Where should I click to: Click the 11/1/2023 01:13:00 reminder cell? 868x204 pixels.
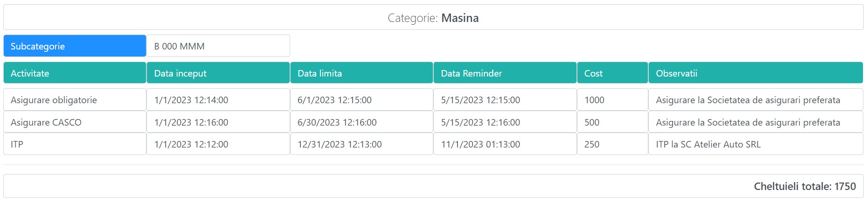coord(505,144)
